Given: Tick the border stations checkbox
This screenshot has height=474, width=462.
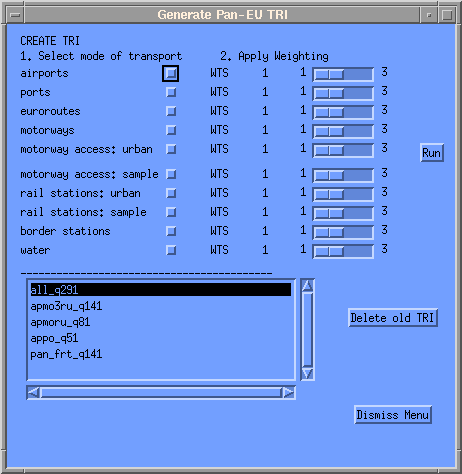Looking at the screenshot, I should (x=171, y=231).
